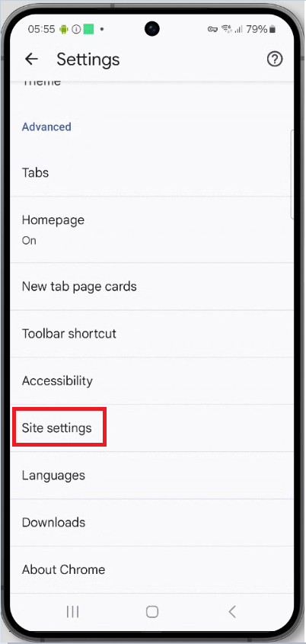Tap the VPN key status icon

(x=213, y=29)
